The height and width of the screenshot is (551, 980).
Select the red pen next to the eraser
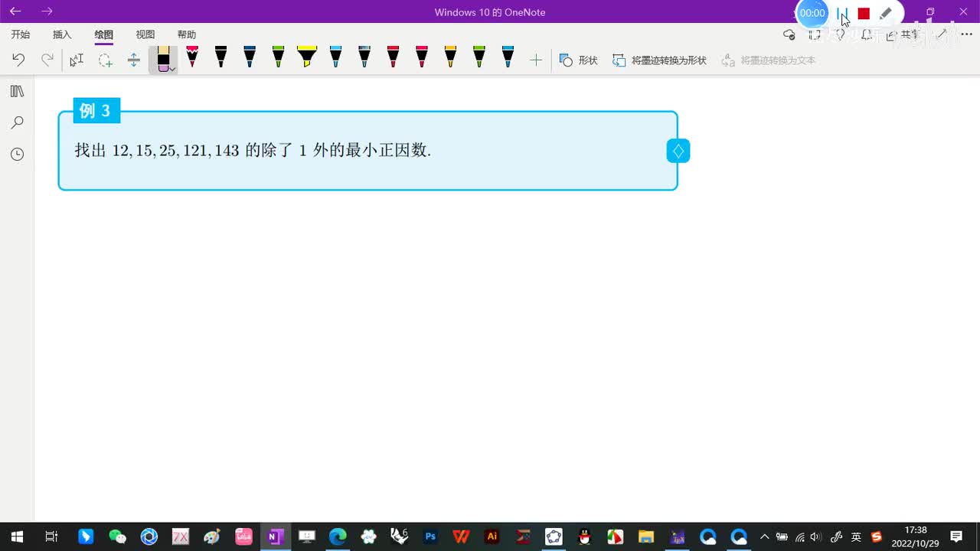pos(192,57)
